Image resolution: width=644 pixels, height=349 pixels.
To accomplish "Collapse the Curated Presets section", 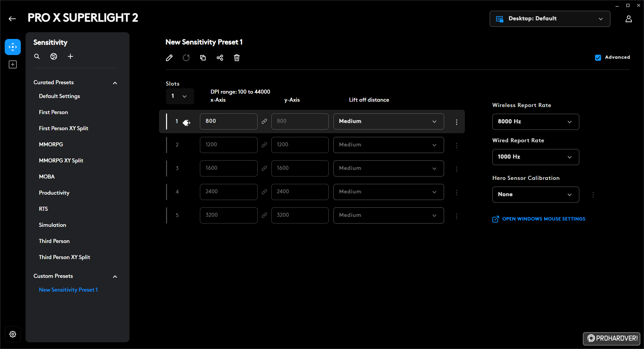I will click(115, 83).
